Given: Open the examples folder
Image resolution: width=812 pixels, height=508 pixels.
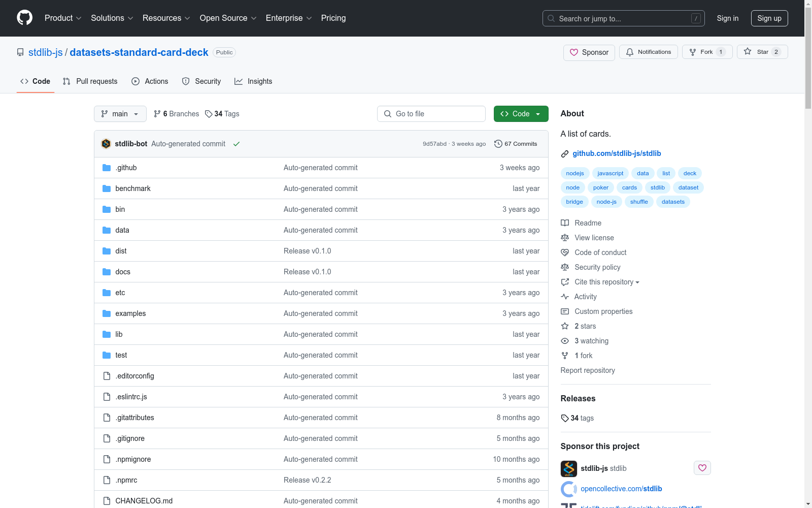Looking at the screenshot, I should [130, 313].
